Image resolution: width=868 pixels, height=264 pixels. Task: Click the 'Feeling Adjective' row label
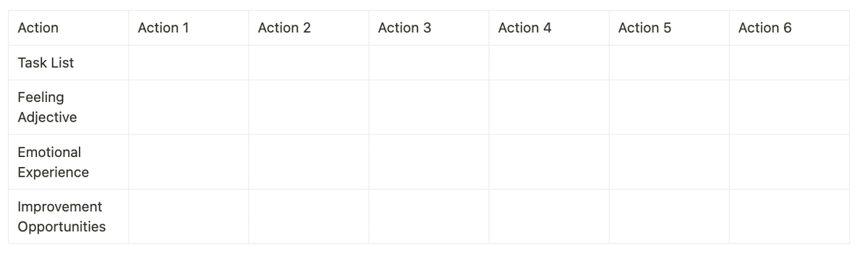click(69, 107)
